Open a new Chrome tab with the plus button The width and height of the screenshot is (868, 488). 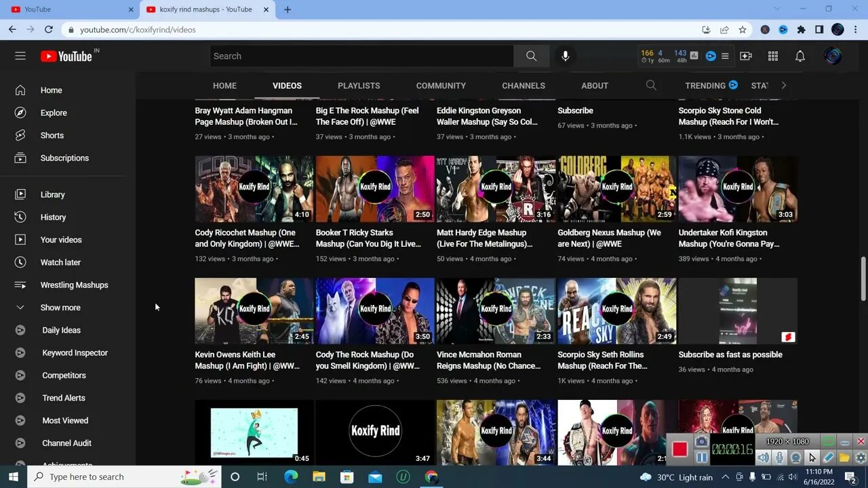(x=288, y=9)
